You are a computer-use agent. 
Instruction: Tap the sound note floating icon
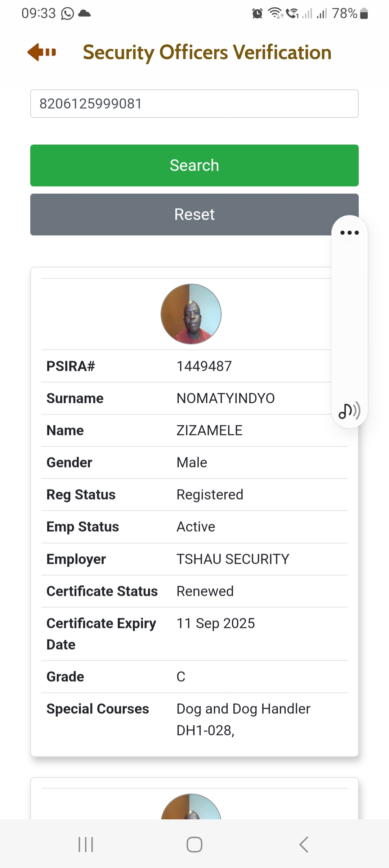[x=349, y=411]
